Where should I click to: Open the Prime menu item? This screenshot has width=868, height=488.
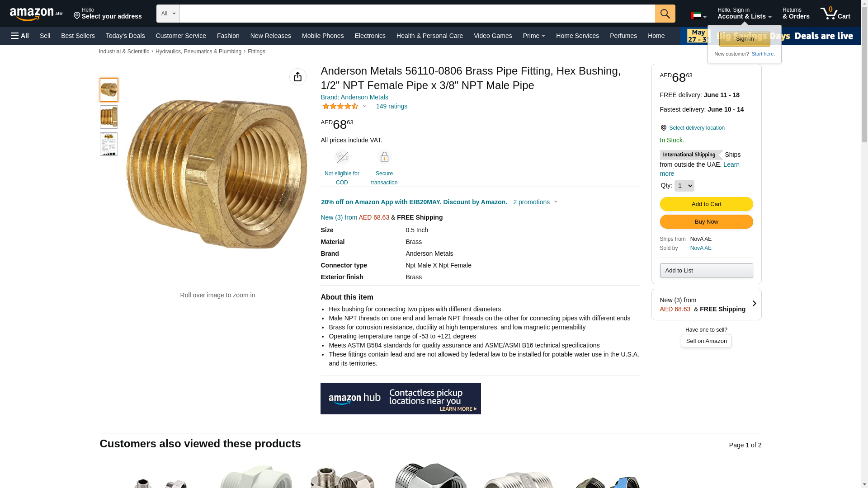pyautogui.click(x=534, y=36)
